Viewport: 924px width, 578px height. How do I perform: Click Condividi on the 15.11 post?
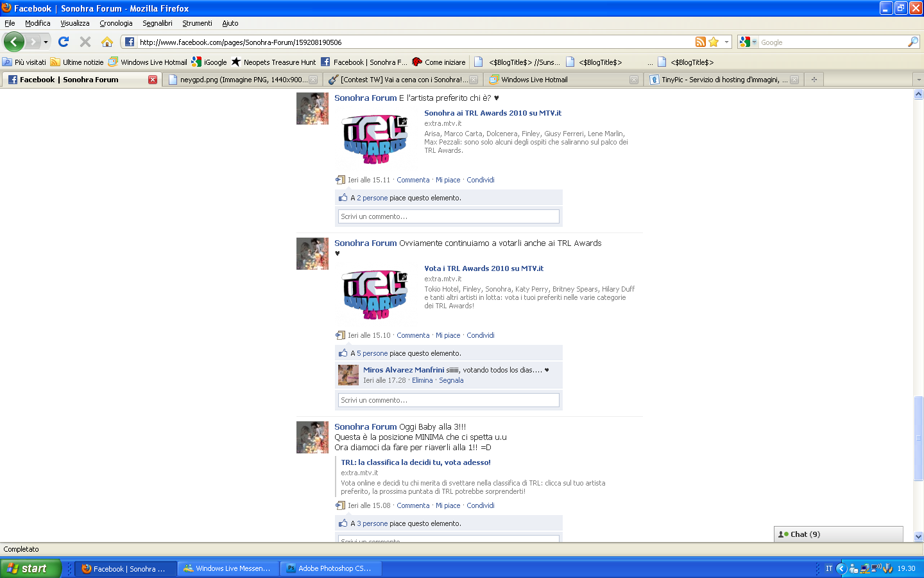tap(481, 180)
